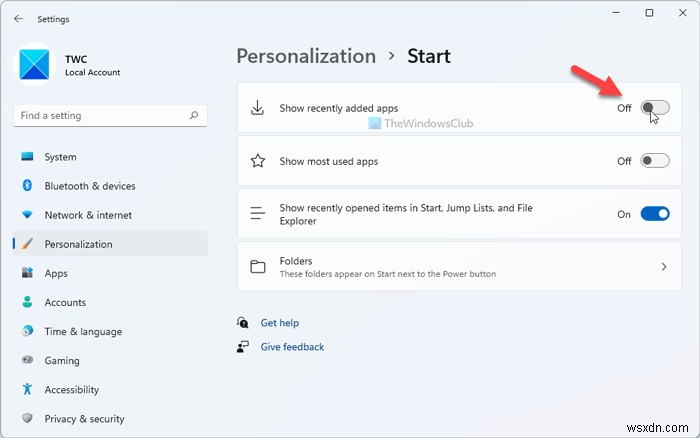Click the list icon for recently opened items

click(x=258, y=213)
